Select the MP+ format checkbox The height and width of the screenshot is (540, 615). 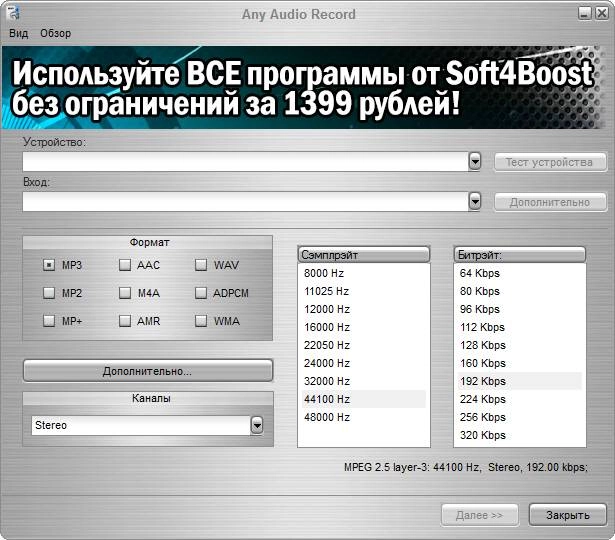pos(49,321)
